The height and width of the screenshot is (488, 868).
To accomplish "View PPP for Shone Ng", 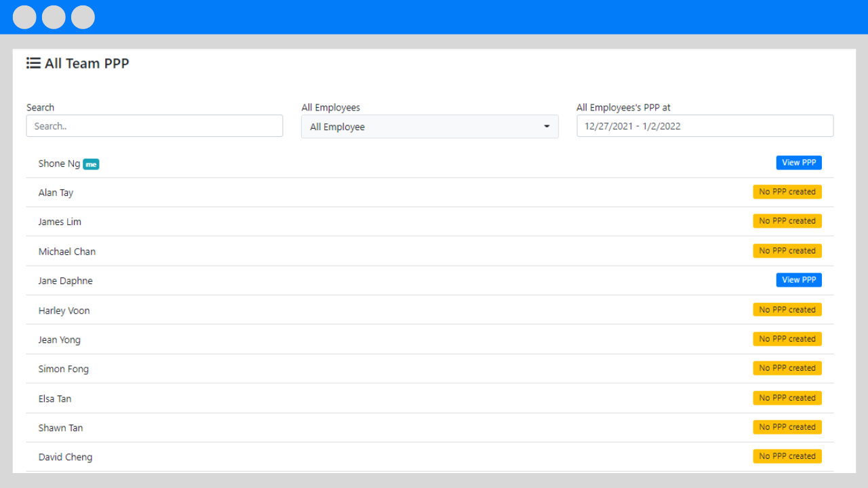I will click(799, 163).
